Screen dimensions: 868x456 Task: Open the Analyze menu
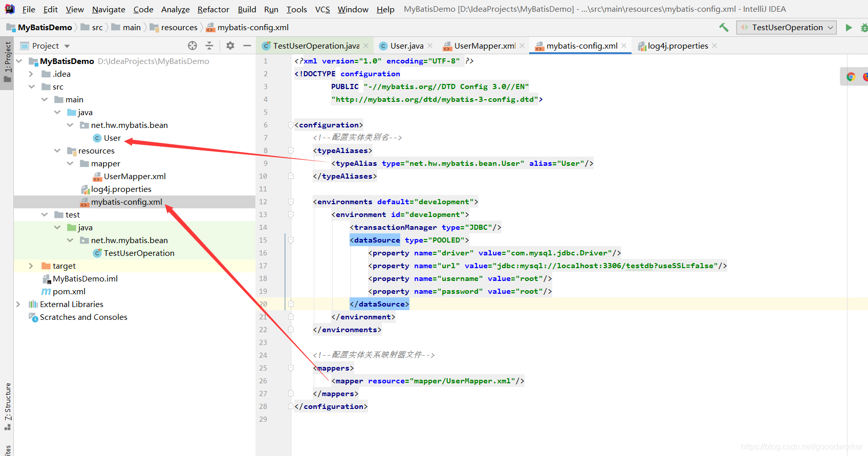(175, 9)
